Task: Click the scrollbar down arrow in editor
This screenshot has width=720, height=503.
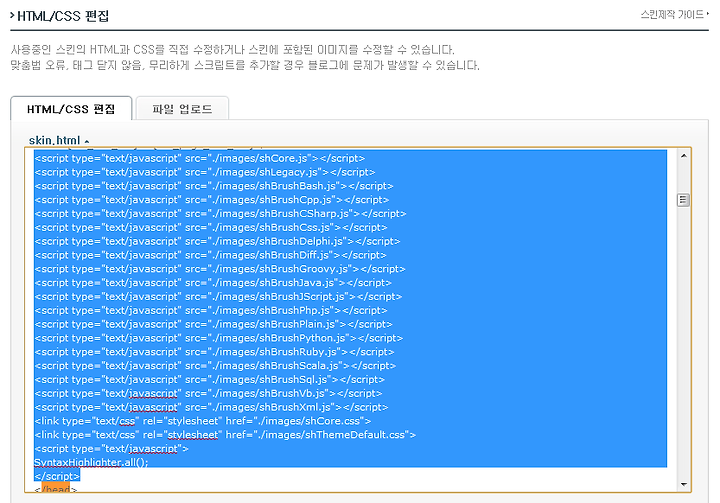Action: pyautogui.click(x=683, y=485)
